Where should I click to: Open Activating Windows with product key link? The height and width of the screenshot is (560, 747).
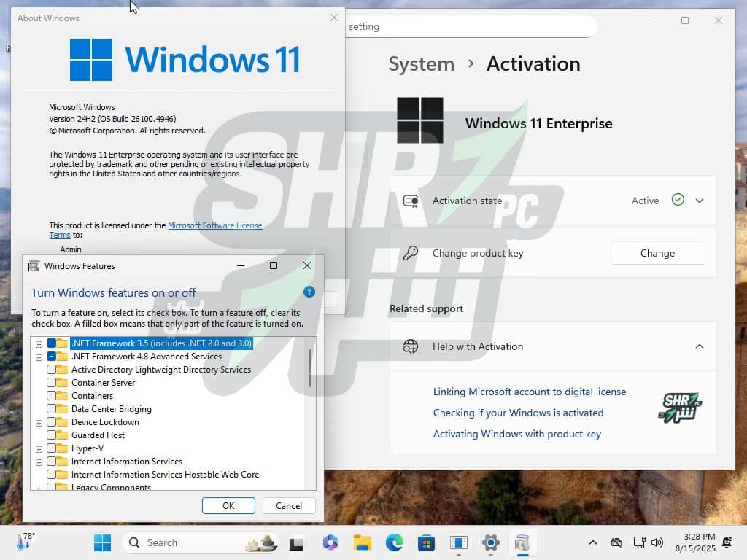[x=517, y=434]
